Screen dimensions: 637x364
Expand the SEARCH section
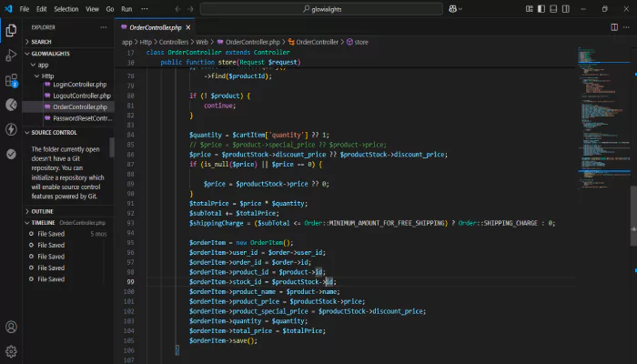(68, 42)
